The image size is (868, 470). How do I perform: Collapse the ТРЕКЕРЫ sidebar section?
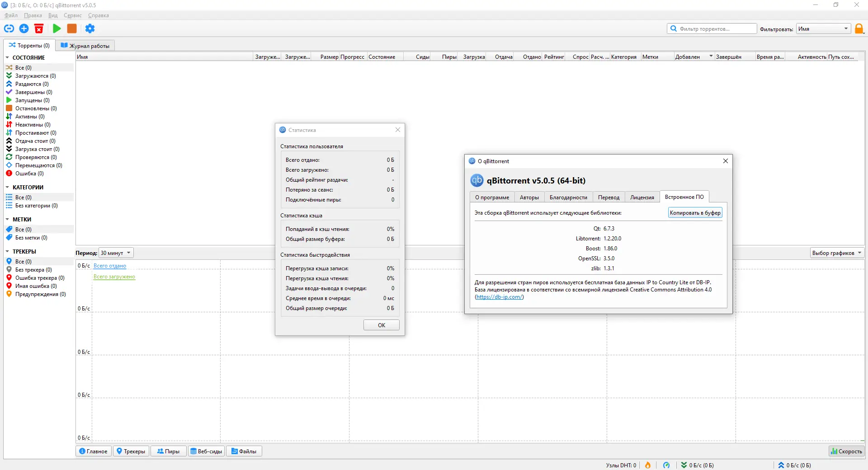7,252
